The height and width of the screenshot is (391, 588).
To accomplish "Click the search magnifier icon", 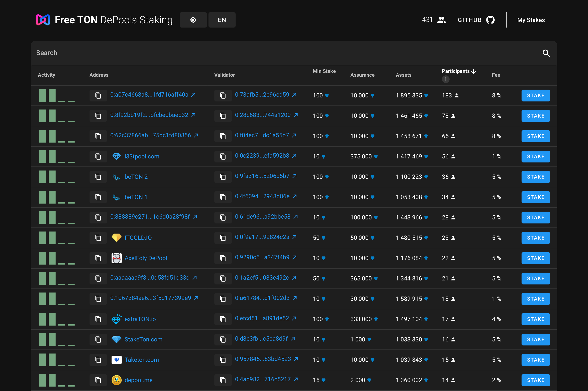I will (x=546, y=53).
